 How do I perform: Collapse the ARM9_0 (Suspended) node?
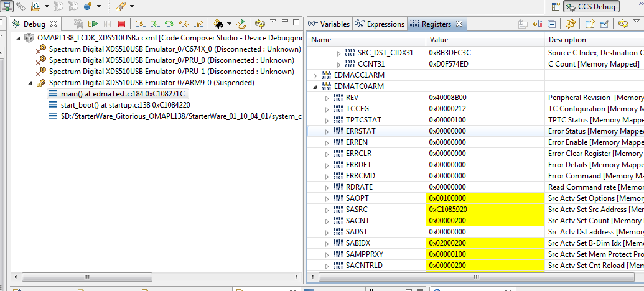[x=30, y=83]
